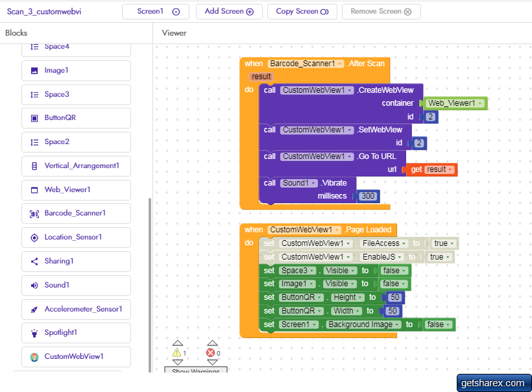532x392 pixels.
Task: Click the red error circle icon
Action: tap(210, 352)
